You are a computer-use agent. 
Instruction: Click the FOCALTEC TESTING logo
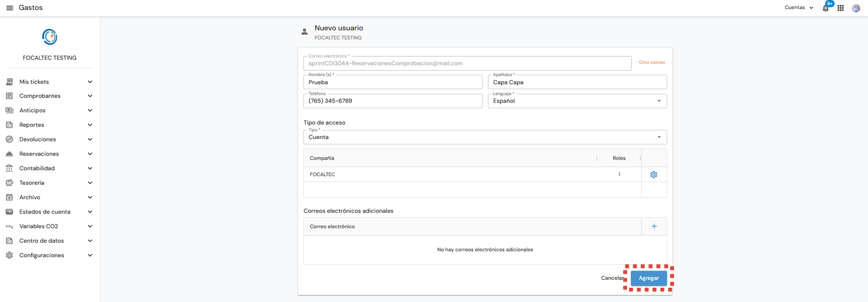[49, 37]
